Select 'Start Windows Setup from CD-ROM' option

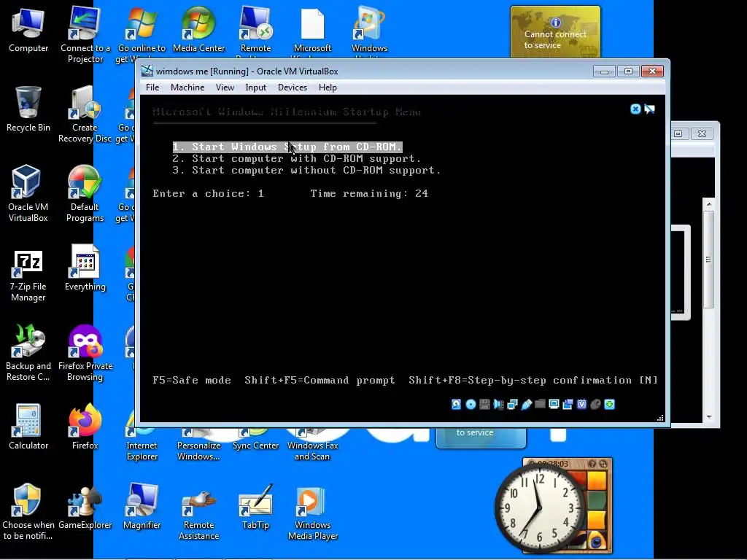pos(287,147)
